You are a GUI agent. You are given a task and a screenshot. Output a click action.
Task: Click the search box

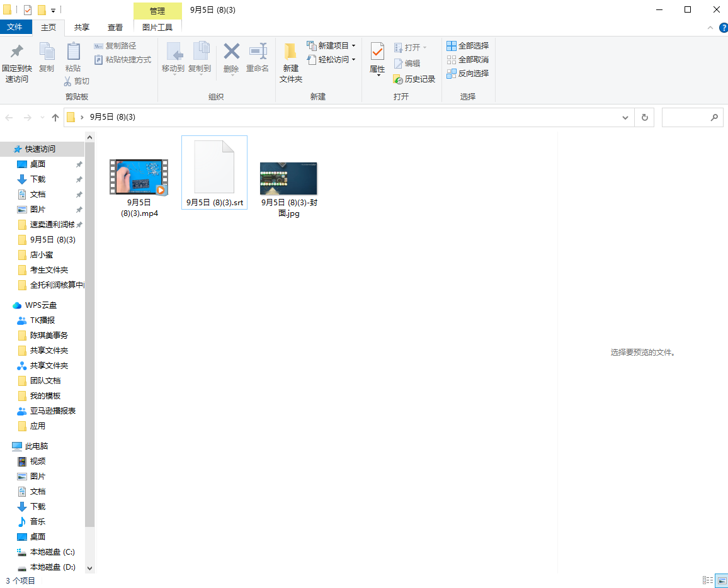point(692,118)
